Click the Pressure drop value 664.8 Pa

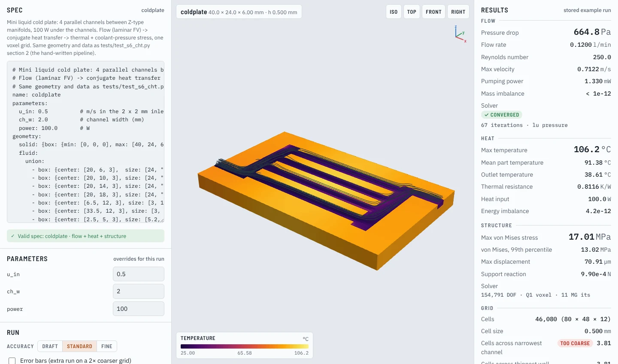point(592,32)
